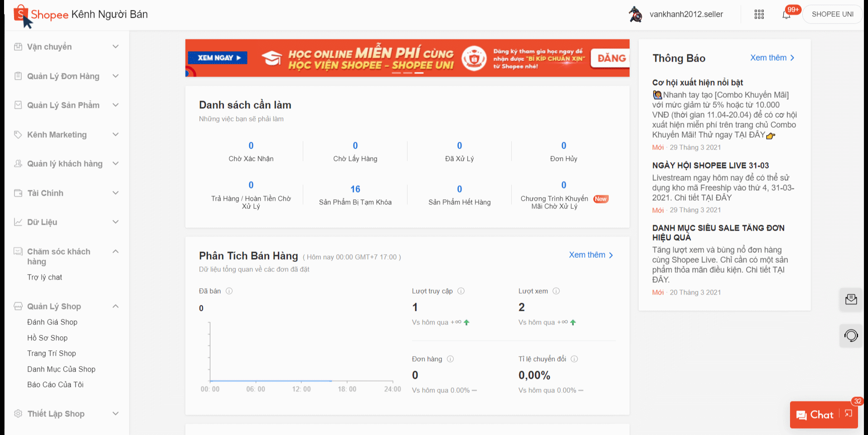Collapse the Chăm sóc khách hàng chevron

tap(116, 251)
